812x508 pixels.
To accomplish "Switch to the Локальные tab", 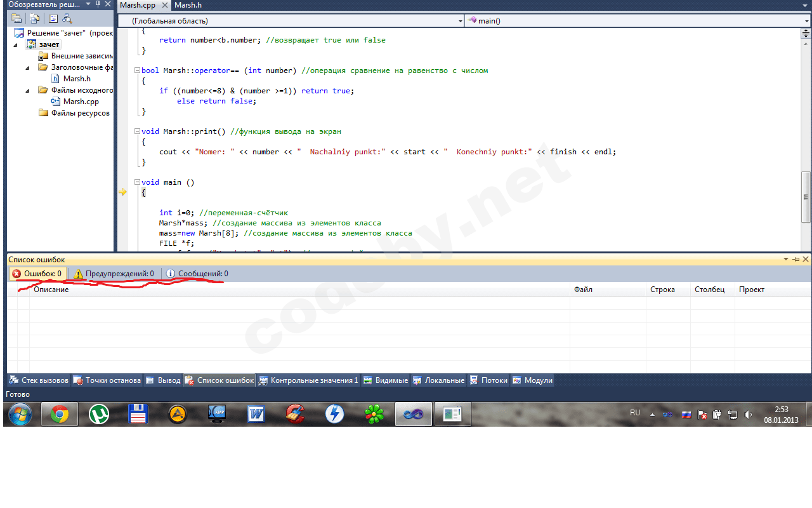I will pyautogui.click(x=438, y=380).
